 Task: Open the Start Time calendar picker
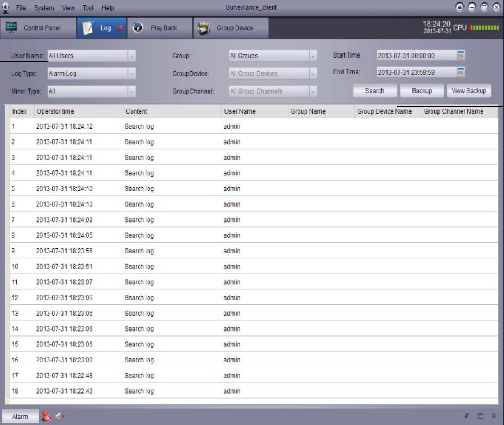(x=461, y=56)
